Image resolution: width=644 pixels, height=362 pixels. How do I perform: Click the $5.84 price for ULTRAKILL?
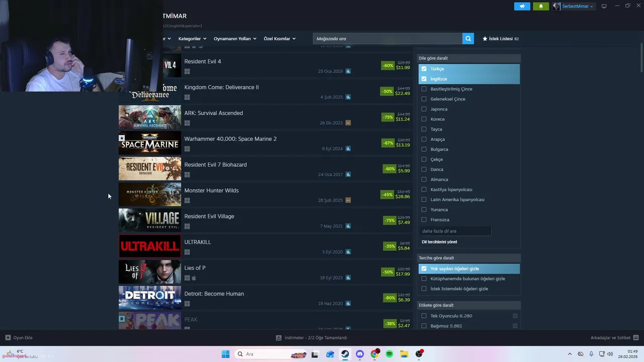404,248
